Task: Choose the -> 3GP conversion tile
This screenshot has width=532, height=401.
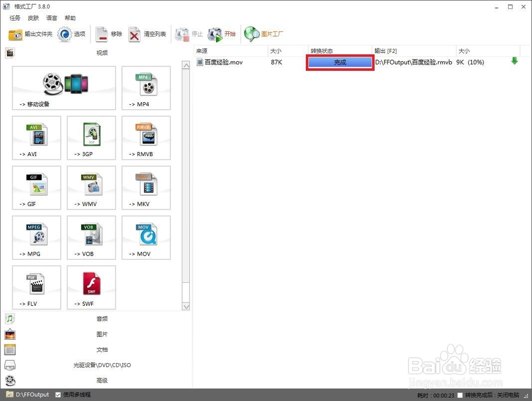Action: 92,138
